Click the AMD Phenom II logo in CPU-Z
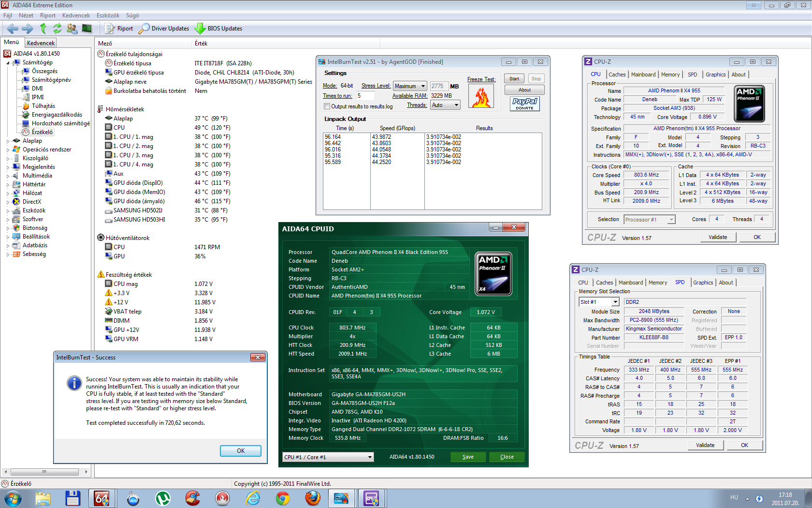This screenshot has width=812, height=508. point(749,104)
